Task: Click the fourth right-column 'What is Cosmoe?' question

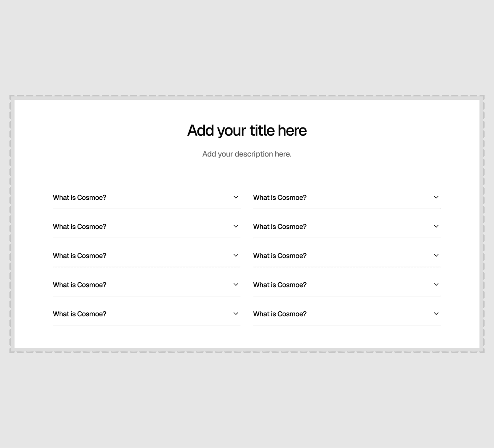Action: [x=280, y=285]
